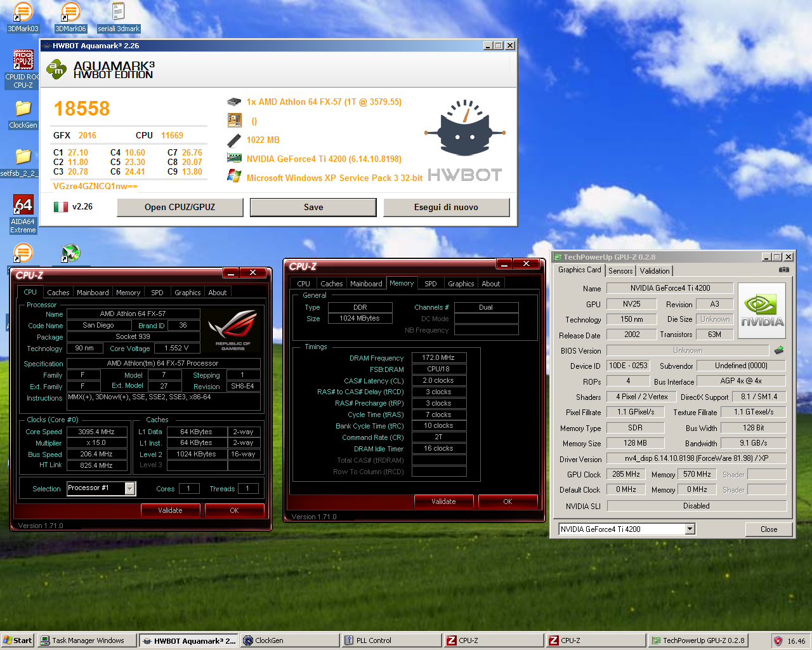Click the Windows flag icon in Aquamark results
Screen dimensions: 812x650
(234, 176)
